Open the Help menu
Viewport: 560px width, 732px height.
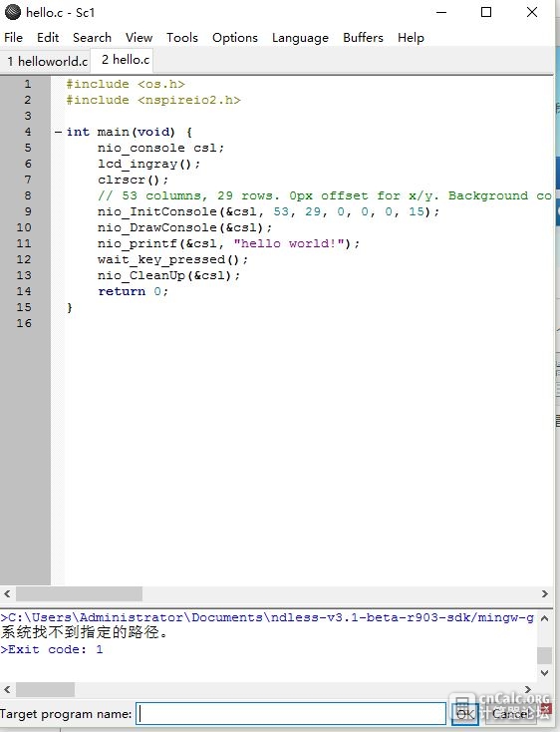(411, 37)
